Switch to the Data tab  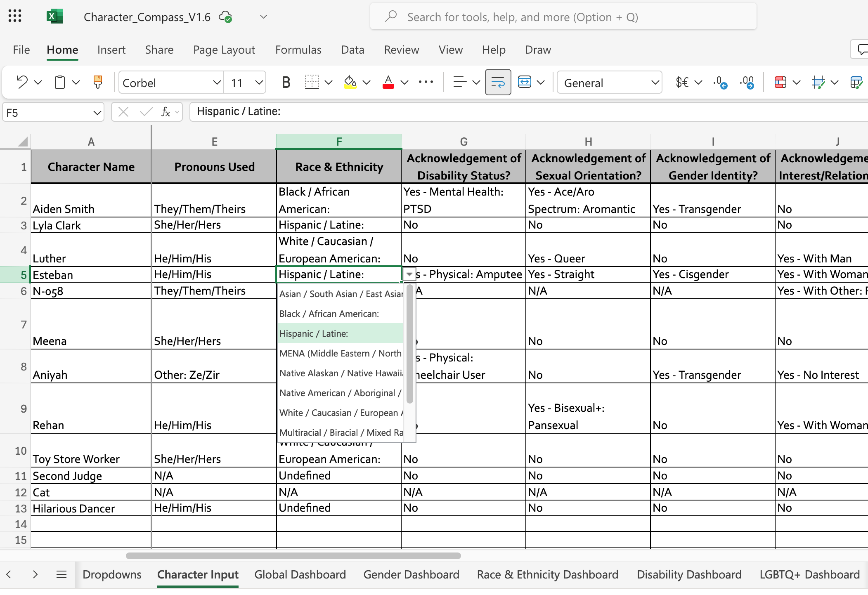(x=352, y=50)
